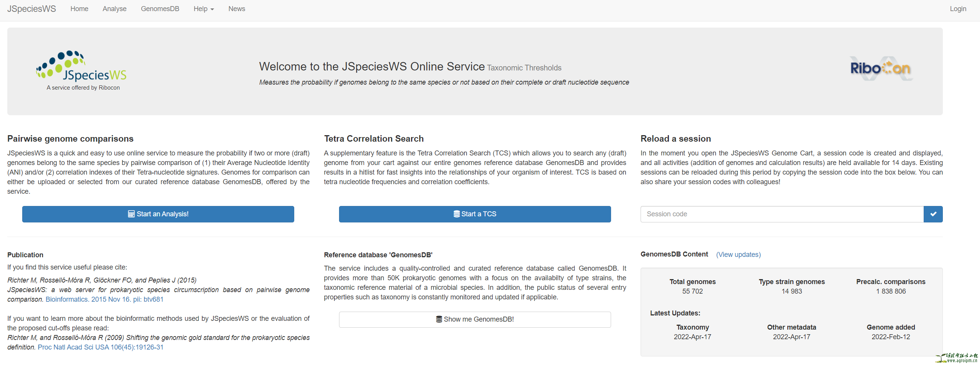Navigate to Home in the navbar
The height and width of the screenshot is (366, 980).
79,9
